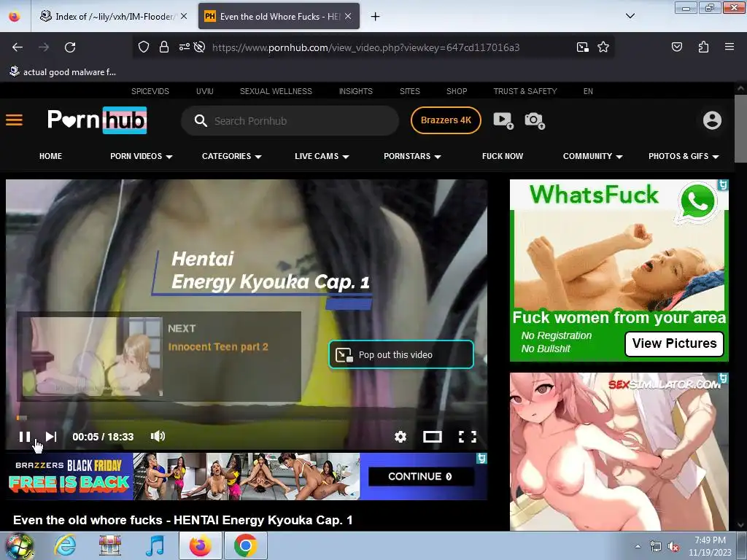
Task: Bookmark this page with the star icon
Action: (x=603, y=47)
